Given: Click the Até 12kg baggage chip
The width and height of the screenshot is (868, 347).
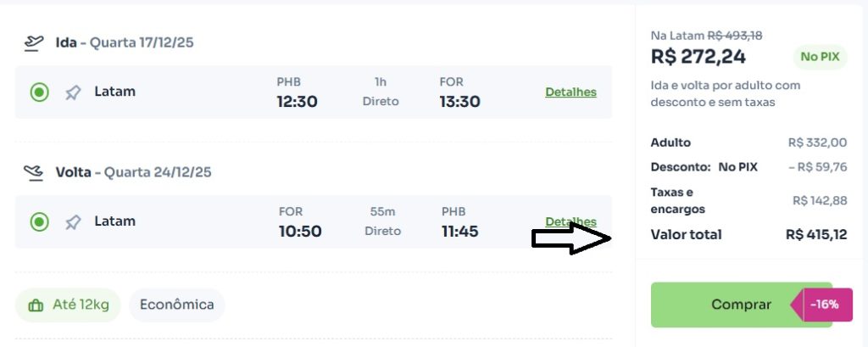Looking at the screenshot, I should coord(68,305).
